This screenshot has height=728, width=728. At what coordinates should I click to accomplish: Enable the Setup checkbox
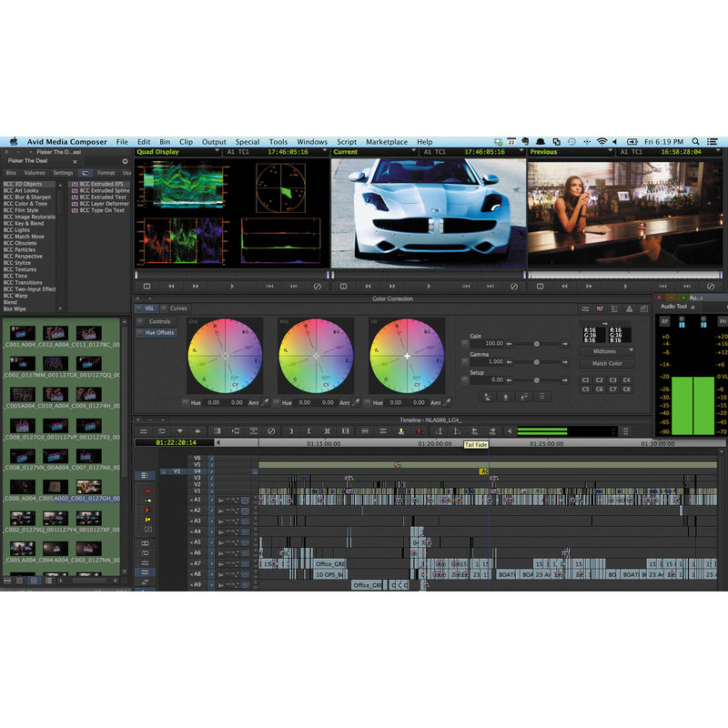(465, 379)
